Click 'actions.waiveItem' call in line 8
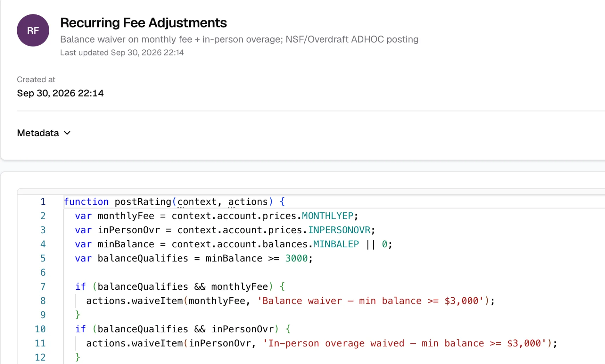 coord(134,301)
